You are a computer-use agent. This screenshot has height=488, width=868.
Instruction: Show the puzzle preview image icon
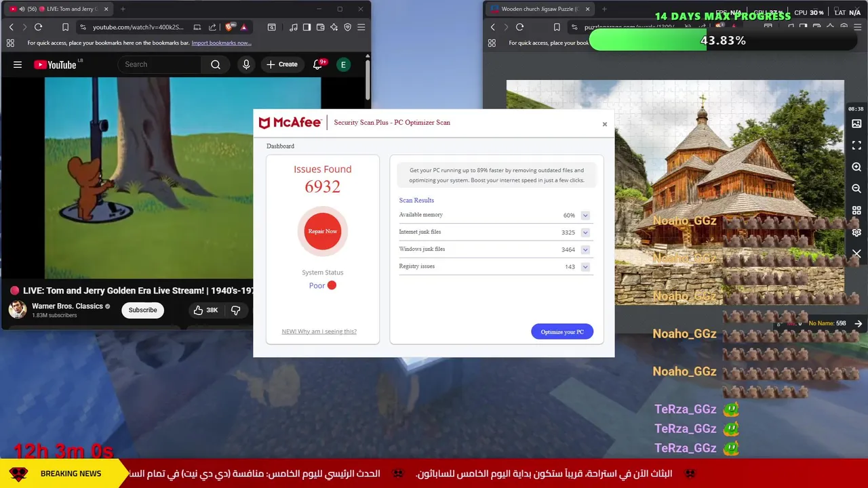(856, 124)
